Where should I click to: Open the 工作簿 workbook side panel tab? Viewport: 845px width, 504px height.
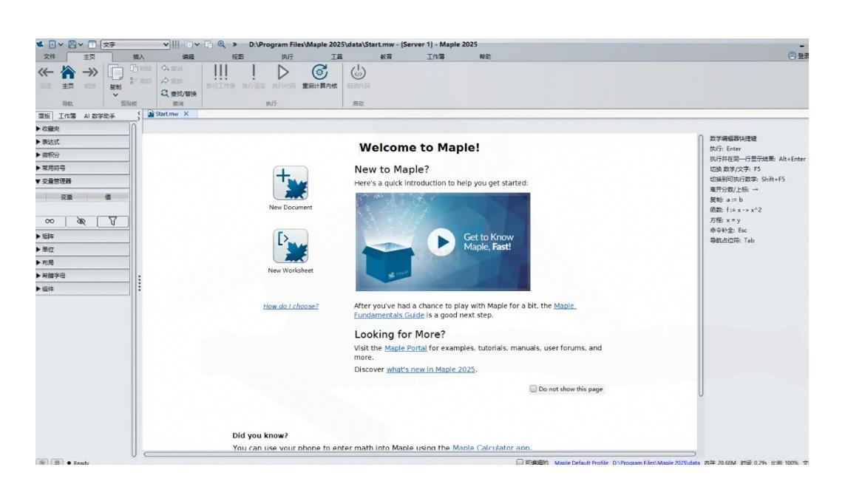67,116
